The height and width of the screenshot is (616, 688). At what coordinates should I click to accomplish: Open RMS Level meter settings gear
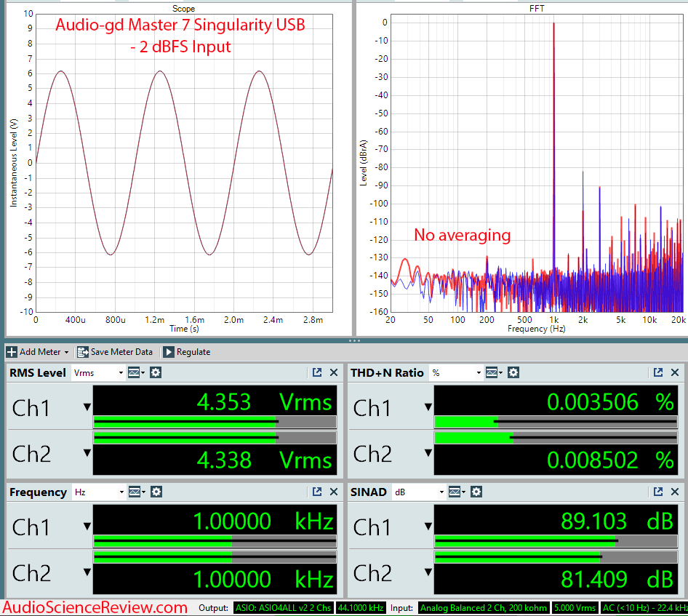point(156,373)
